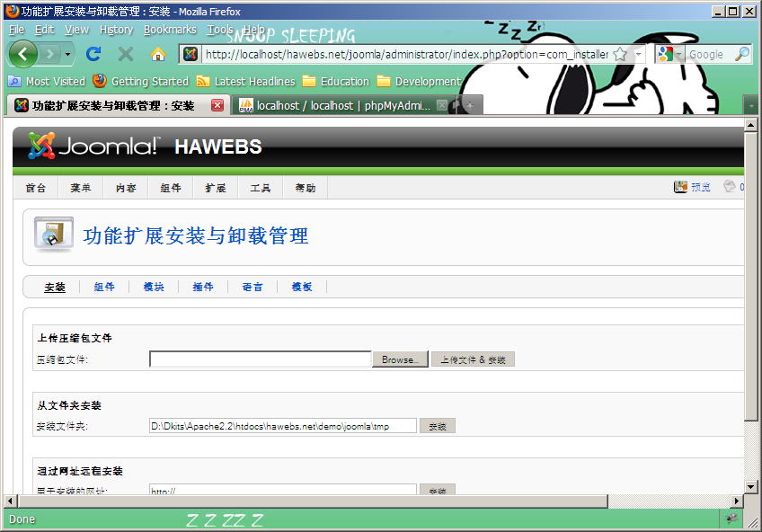Open the 扩展 admin menu
This screenshot has width=762, height=532.
pyautogui.click(x=216, y=188)
